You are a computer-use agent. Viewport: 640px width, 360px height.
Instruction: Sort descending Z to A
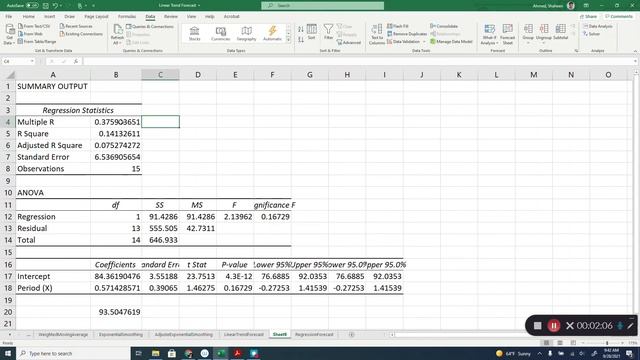coord(301,40)
